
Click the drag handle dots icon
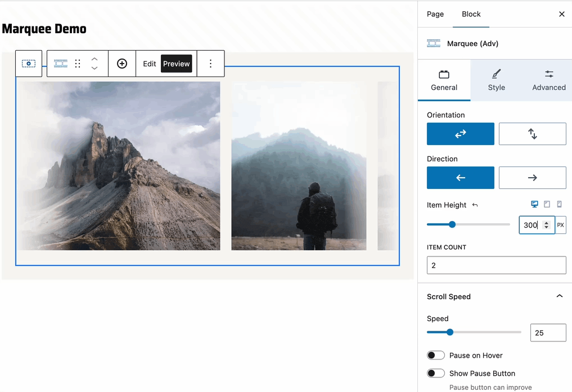click(78, 64)
